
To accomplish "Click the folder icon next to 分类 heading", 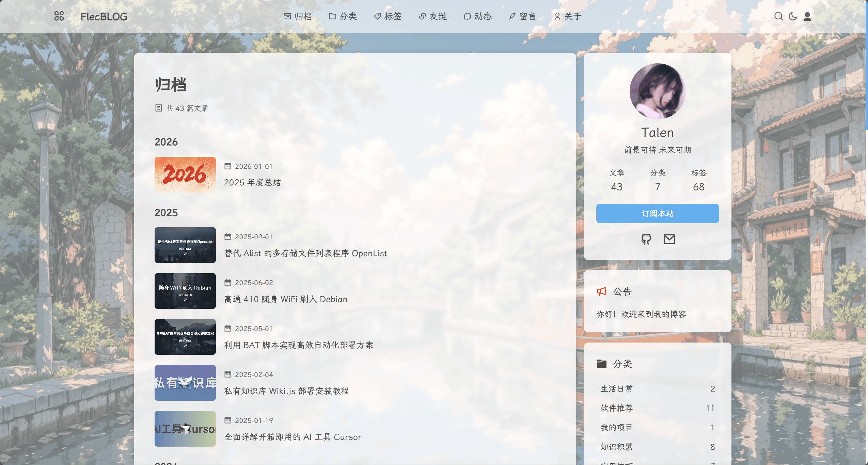I will click(x=602, y=363).
